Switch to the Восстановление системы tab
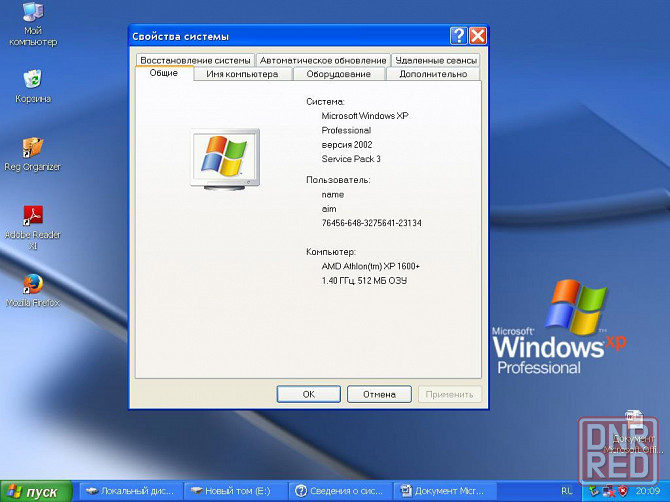The image size is (670, 502). pyautogui.click(x=195, y=60)
